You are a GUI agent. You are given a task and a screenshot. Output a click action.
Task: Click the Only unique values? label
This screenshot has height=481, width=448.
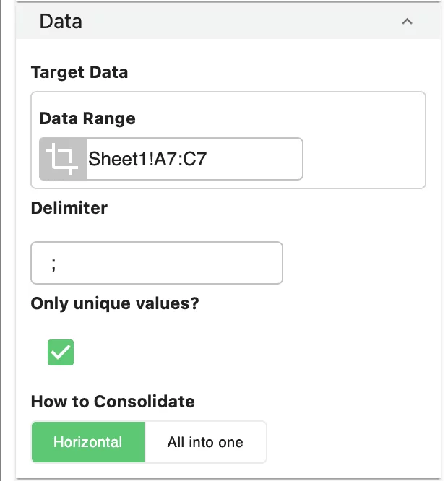click(115, 303)
